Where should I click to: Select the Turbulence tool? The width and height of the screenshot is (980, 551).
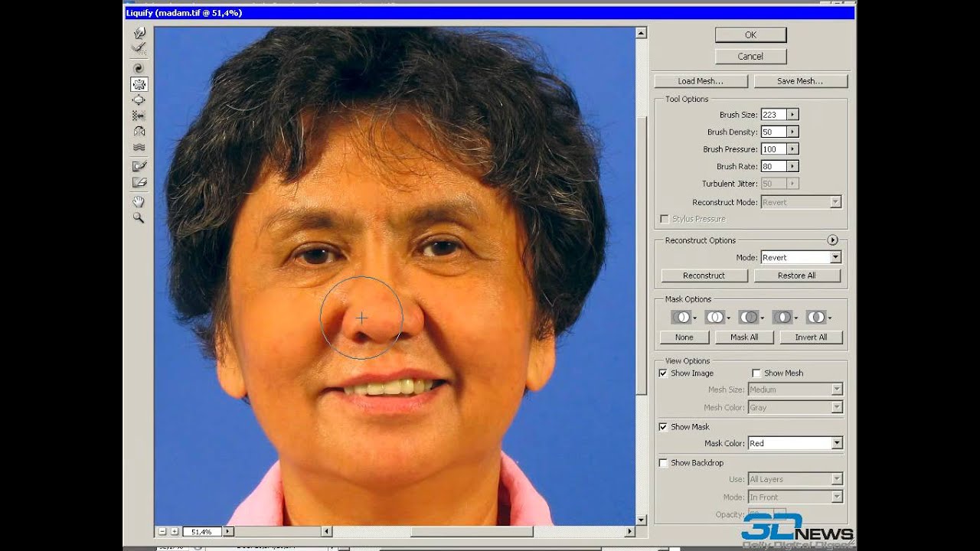(x=139, y=147)
